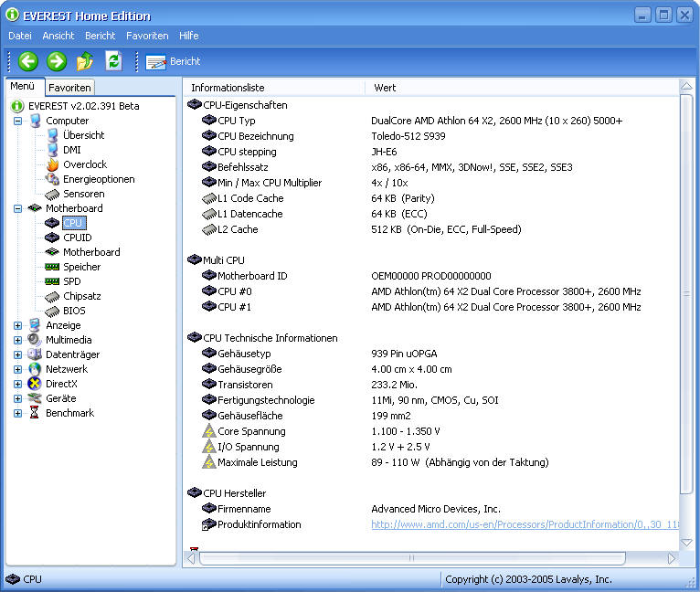Select the BIOS tree item
The width and height of the screenshot is (700, 592).
coord(74,311)
